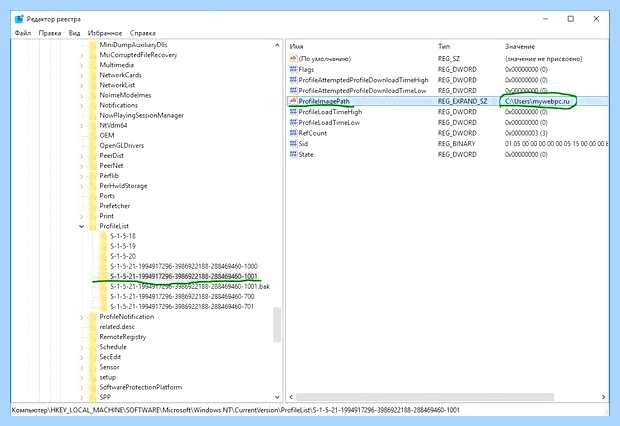Click the tree pane scroll down arrow
This screenshot has height=426, width=620.
(277, 397)
